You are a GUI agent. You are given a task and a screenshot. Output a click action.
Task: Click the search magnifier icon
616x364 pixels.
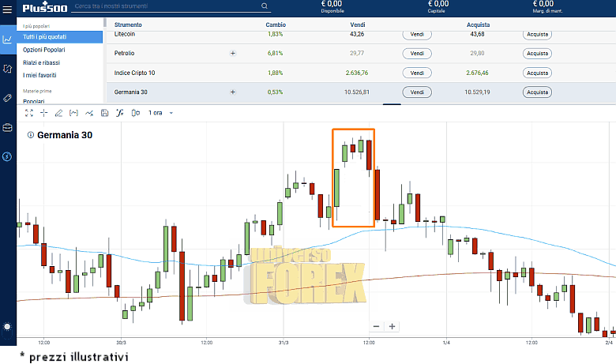[x=265, y=6]
